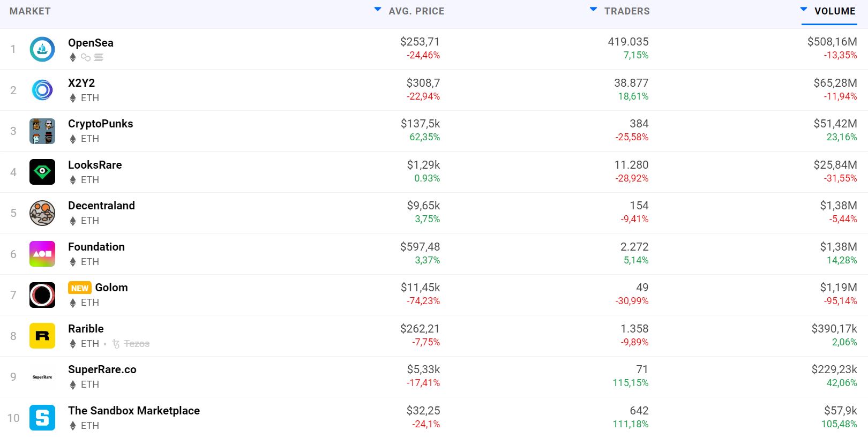Sort by the TRADERS column header

pos(627,11)
